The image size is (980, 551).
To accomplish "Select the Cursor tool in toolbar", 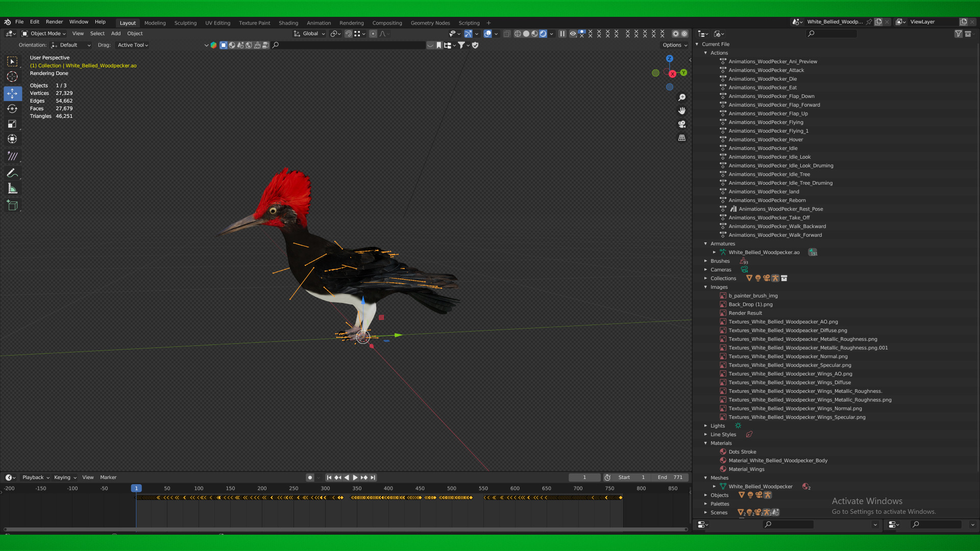I will tap(12, 77).
